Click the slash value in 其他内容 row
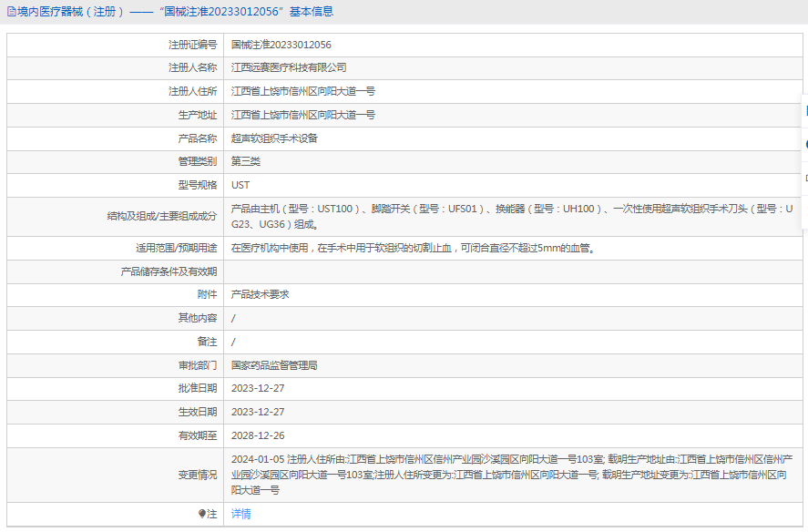The width and height of the screenshot is (808, 532). point(233,319)
